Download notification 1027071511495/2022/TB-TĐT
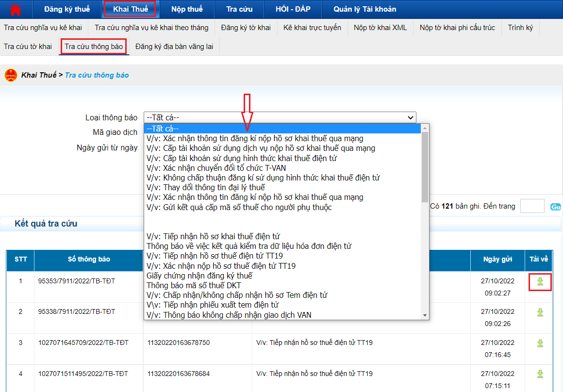563x392 pixels. pos(540,374)
